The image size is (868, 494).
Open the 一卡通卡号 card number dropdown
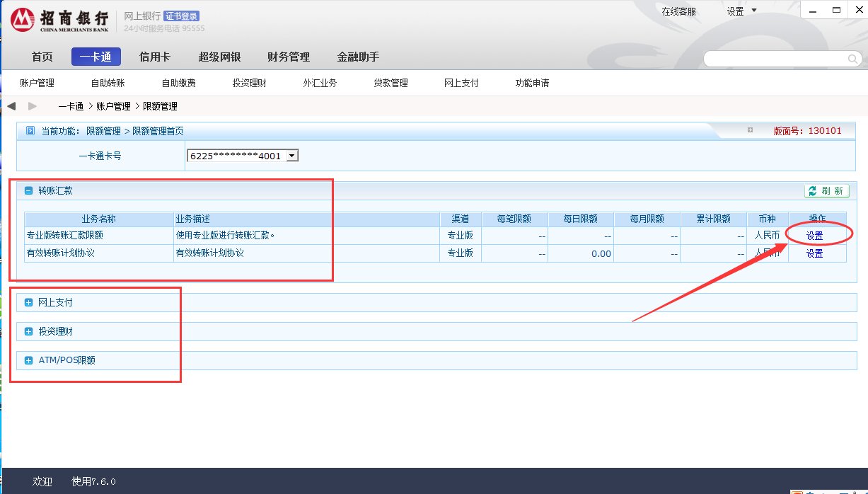coord(291,156)
